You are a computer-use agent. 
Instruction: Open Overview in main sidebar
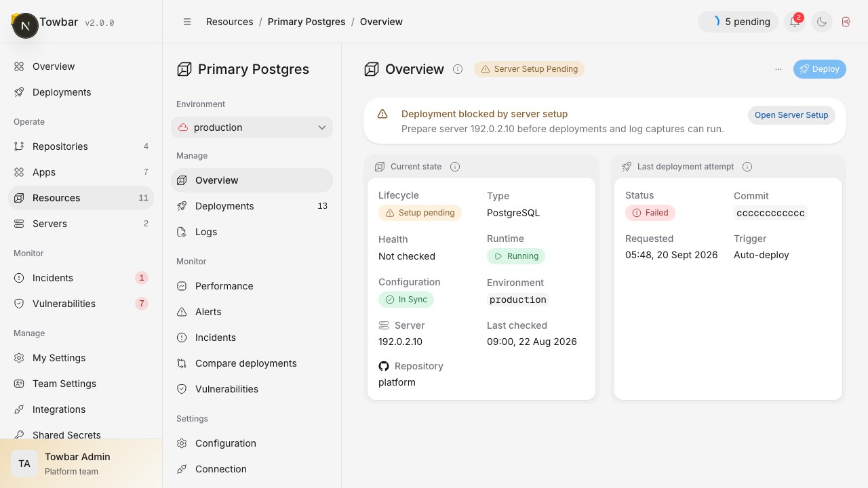(x=81, y=66)
